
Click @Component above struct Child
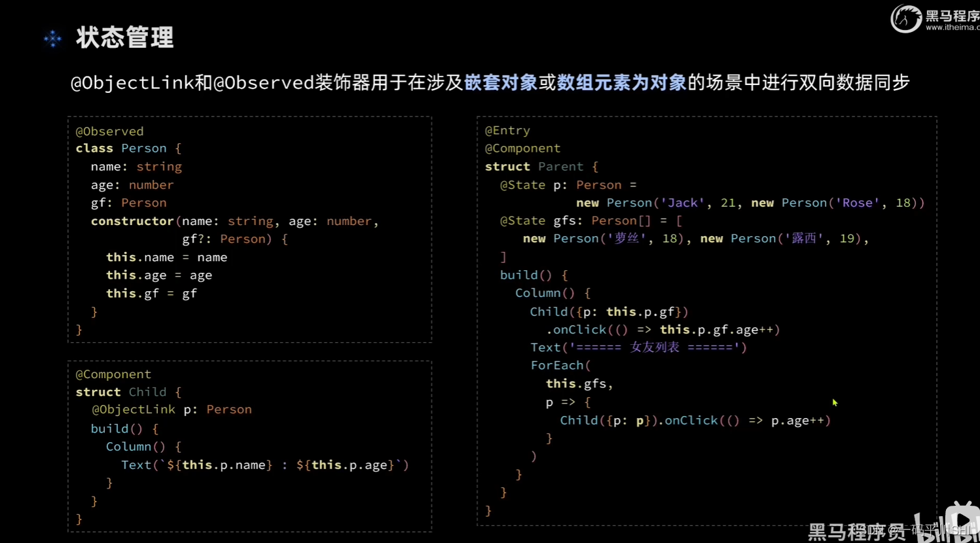113,374
